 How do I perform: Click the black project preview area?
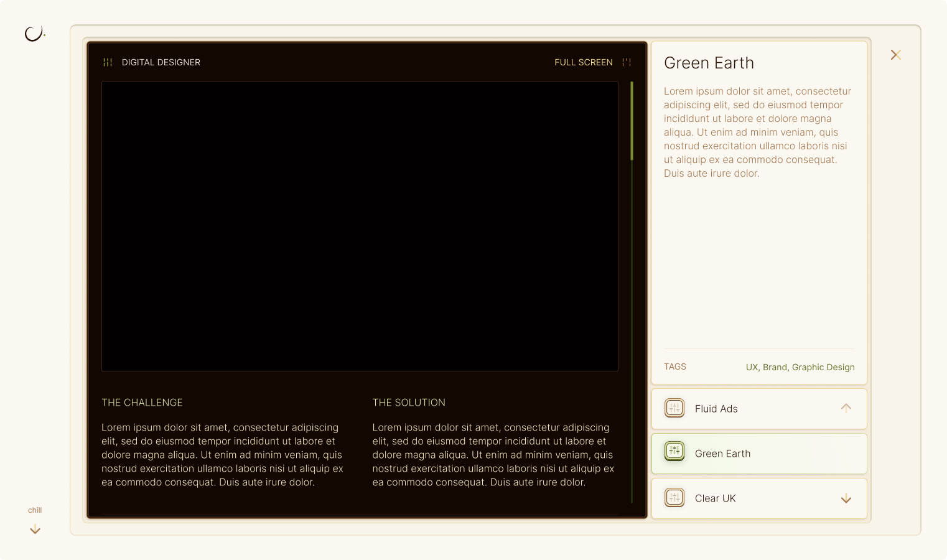pyautogui.click(x=360, y=226)
